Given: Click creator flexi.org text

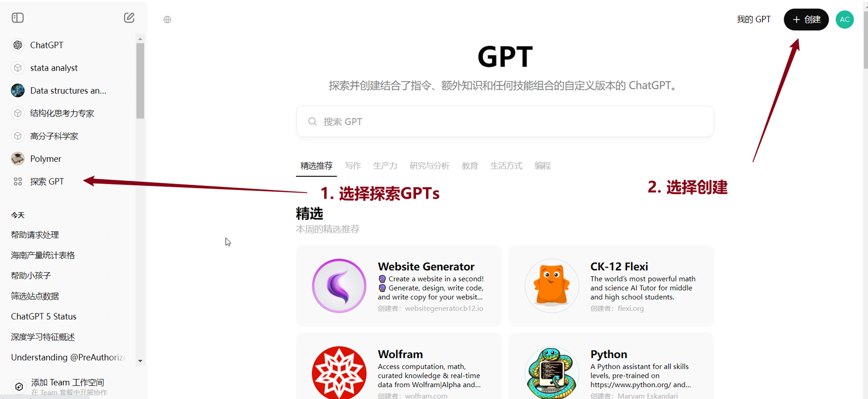Looking at the screenshot, I should [x=631, y=308].
